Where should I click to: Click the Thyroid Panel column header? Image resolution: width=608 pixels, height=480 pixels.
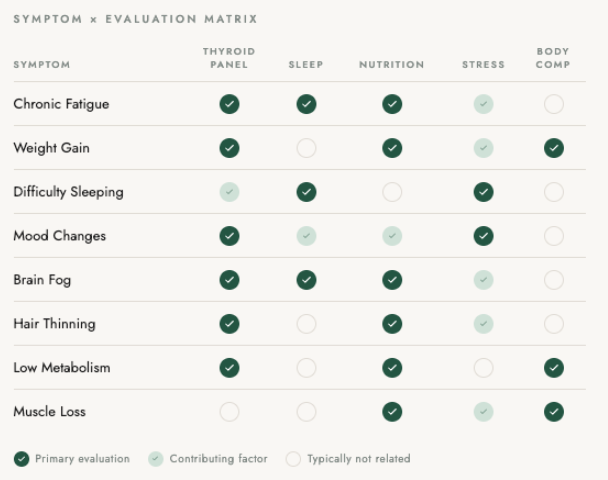(229, 58)
